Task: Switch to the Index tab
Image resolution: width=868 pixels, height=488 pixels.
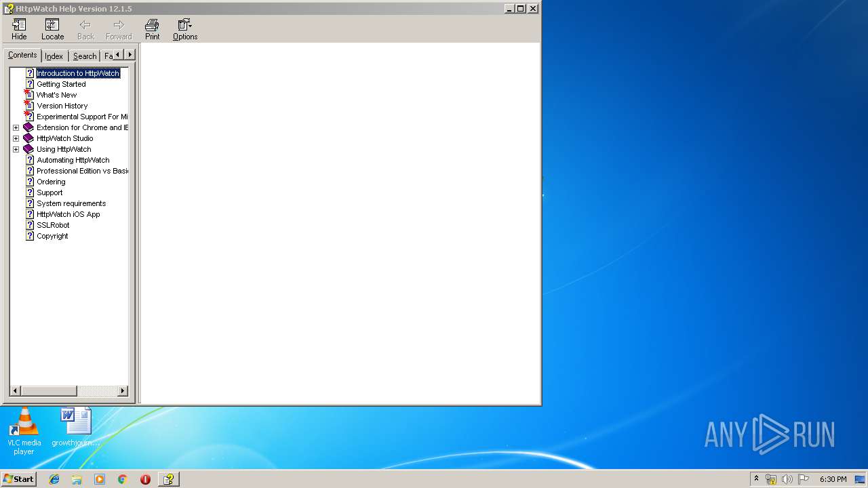Action: (54, 56)
